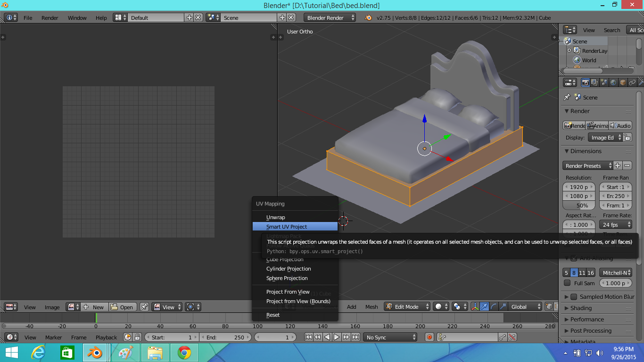Click the New image button
This screenshot has height=362, width=644.
pos(94,307)
